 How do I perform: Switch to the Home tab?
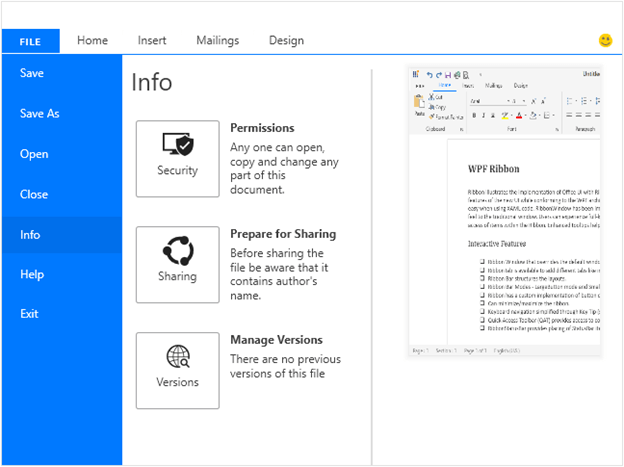92,41
